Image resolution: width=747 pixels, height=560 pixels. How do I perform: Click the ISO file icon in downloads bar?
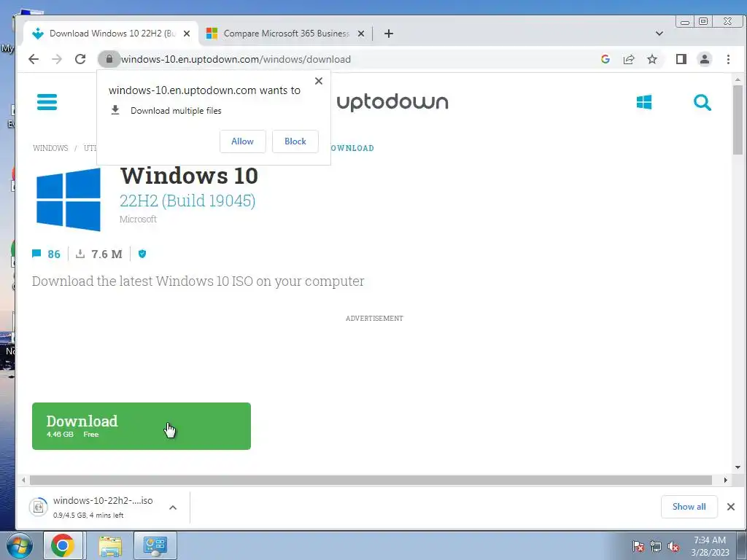[38, 507]
